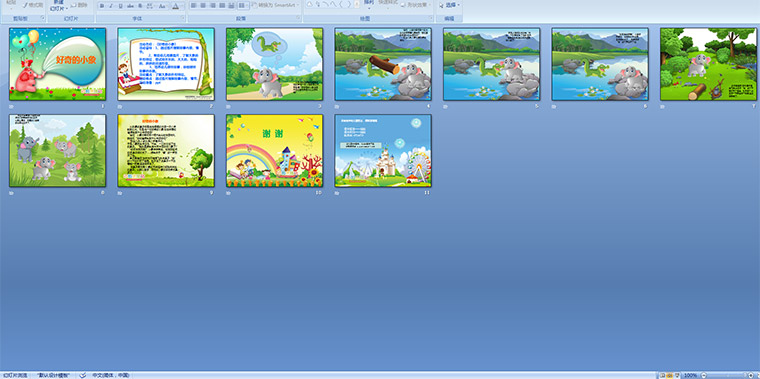
Task: Click the Delete slide button
Action: pyautogui.click(x=79, y=5)
